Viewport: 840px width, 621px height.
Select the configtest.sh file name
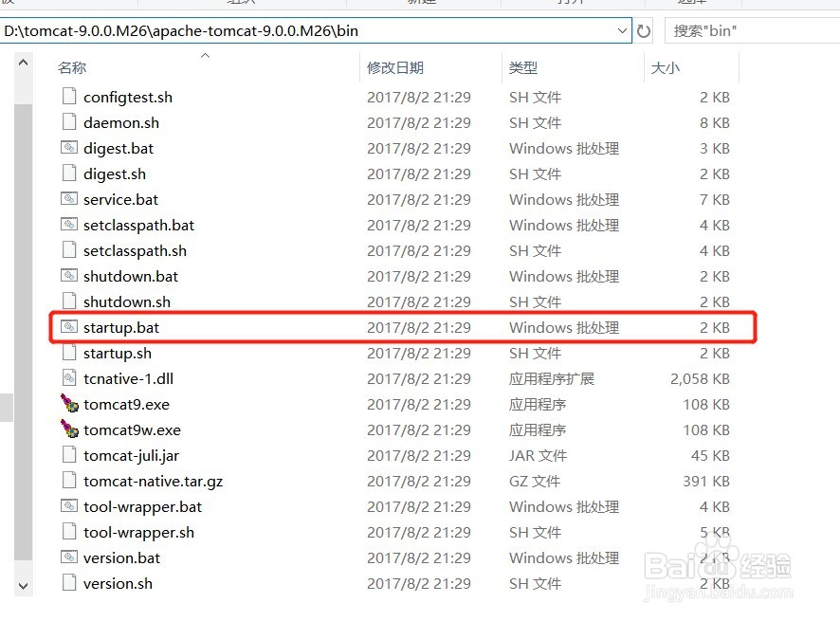[128, 98]
